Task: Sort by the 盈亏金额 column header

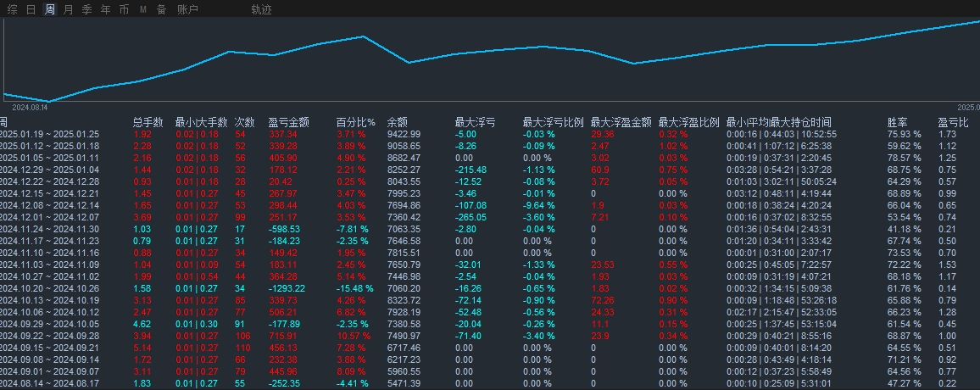Action: [x=289, y=122]
